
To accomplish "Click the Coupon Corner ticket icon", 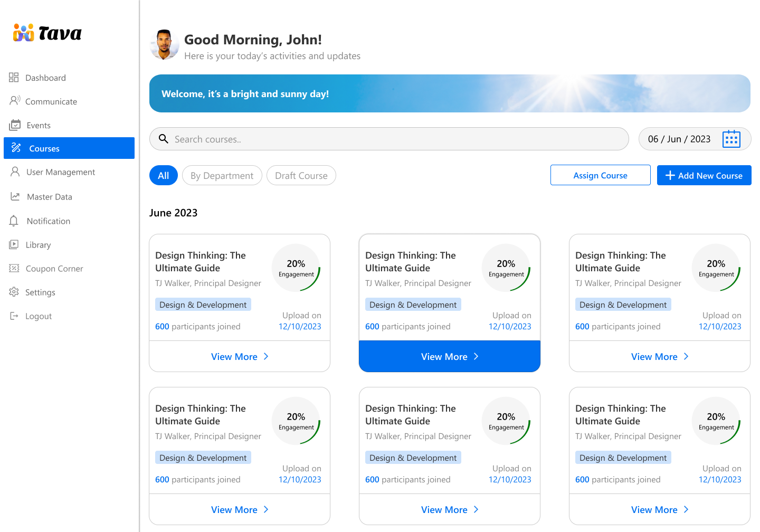I will pos(14,269).
